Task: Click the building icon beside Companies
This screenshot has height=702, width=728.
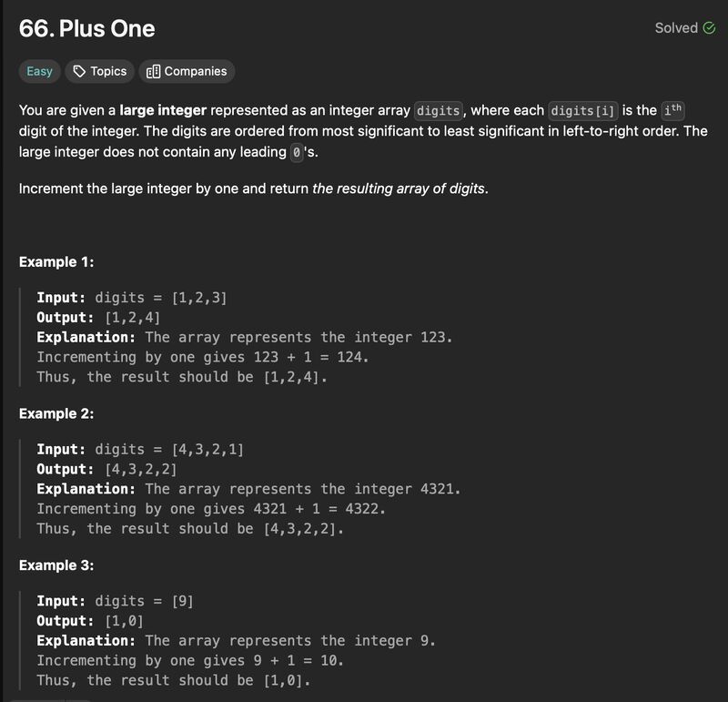Action: pos(153,72)
